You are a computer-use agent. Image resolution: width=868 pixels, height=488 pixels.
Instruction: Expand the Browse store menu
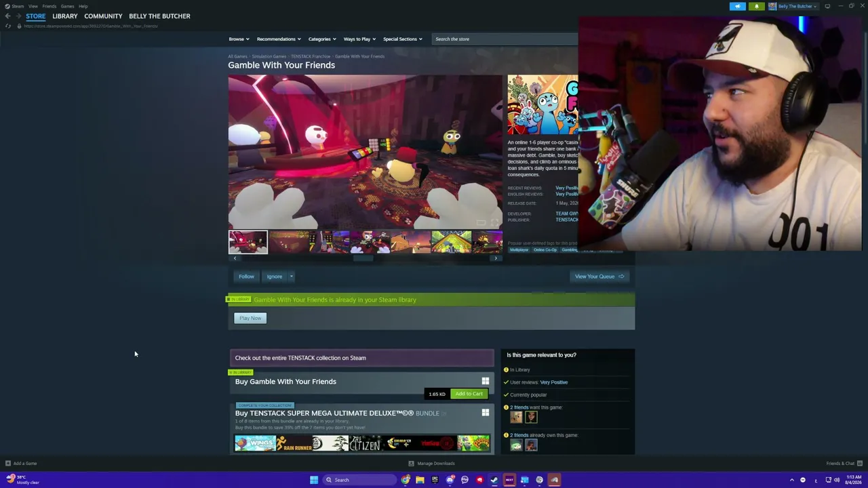tap(239, 39)
